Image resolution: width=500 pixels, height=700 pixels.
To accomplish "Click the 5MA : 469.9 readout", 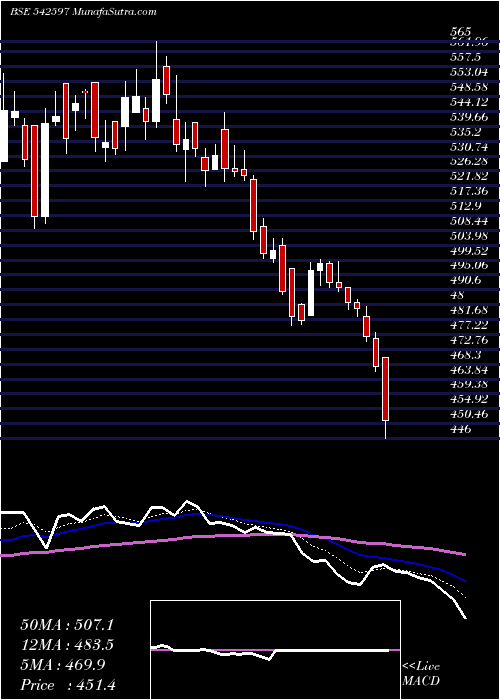I will (x=63, y=665).
